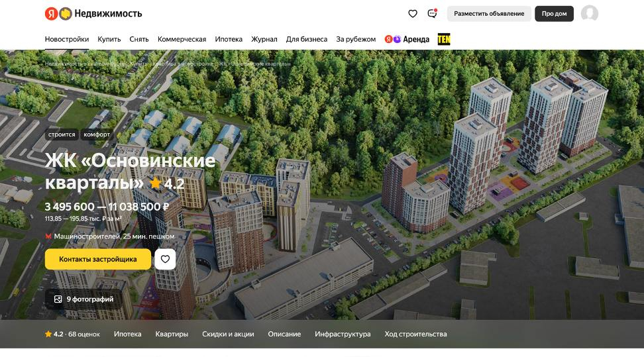Open the Новостройки menu item
Image resolution: width=644 pixels, height=357 pixels.
click(67, 39)
